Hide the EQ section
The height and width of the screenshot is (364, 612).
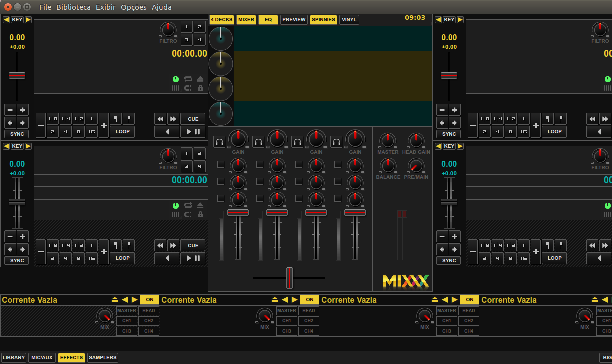click(x=268, y=19)
